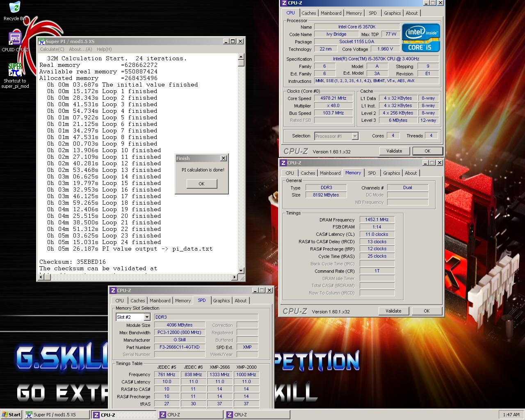This screenshot has height=420, width=525.
Task: Switch to Caches tab in the SPD window
Action: [x=138, y=301]
